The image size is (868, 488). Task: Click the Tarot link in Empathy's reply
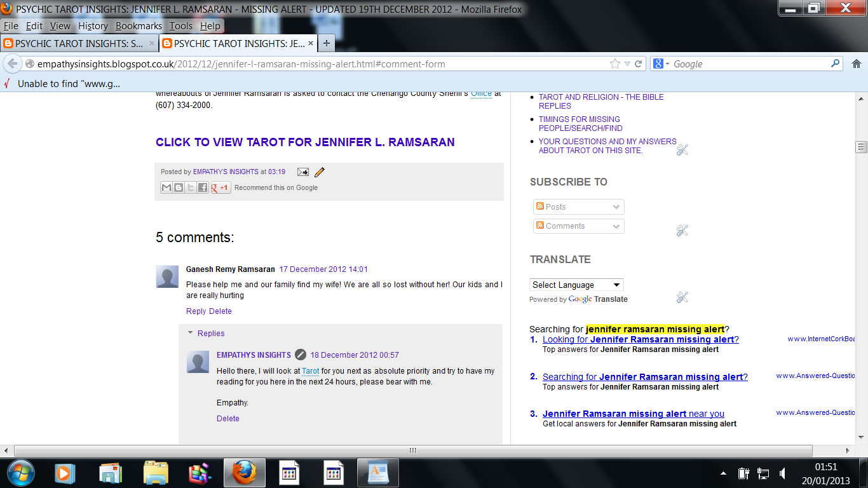pos(311,371)
